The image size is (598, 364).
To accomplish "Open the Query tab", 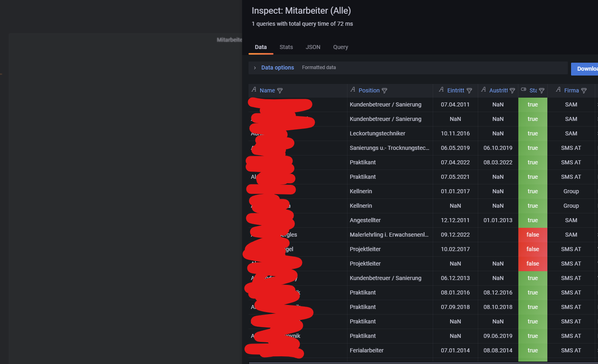I will tap(340, 47).
